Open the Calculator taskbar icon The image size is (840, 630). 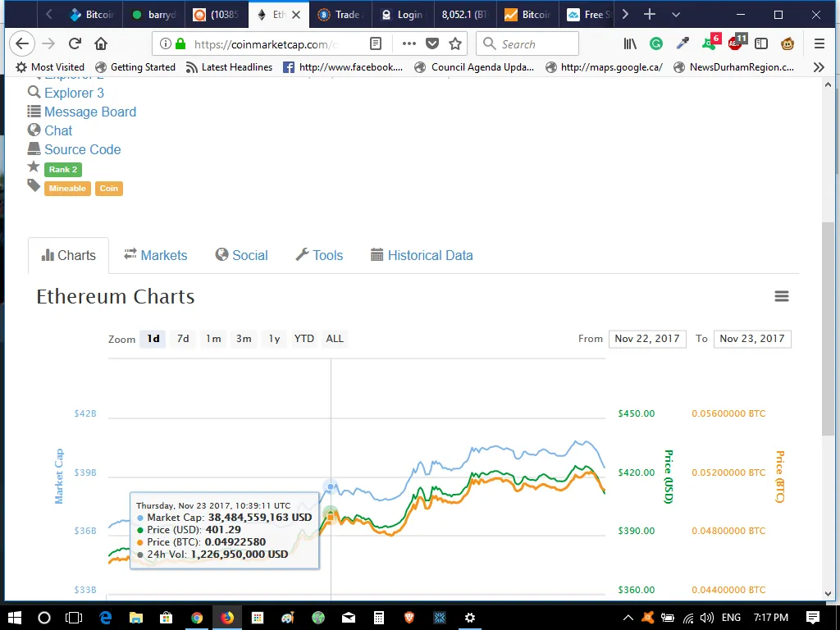click(379, 618)
